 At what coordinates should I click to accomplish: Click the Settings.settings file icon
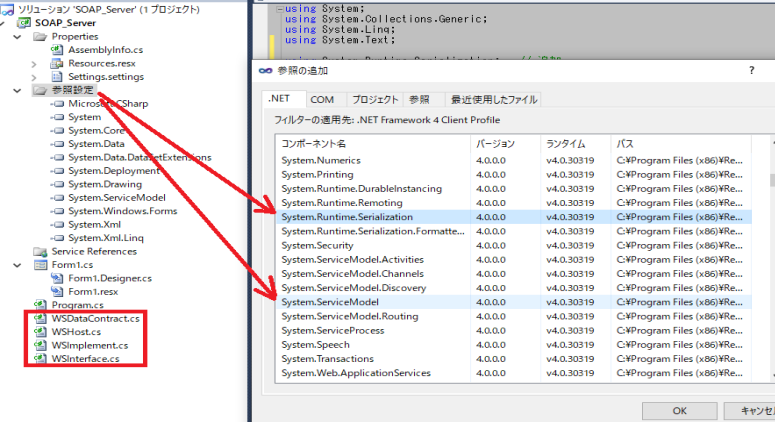point(57,76)
